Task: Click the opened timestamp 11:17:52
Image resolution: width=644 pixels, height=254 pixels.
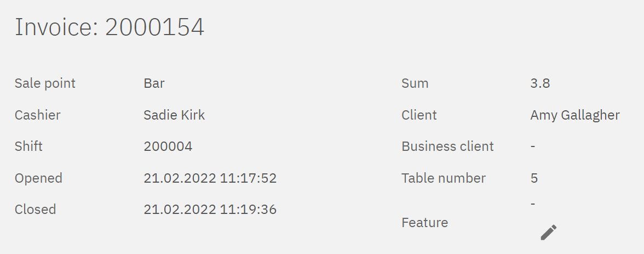Action: coord(210,178)
